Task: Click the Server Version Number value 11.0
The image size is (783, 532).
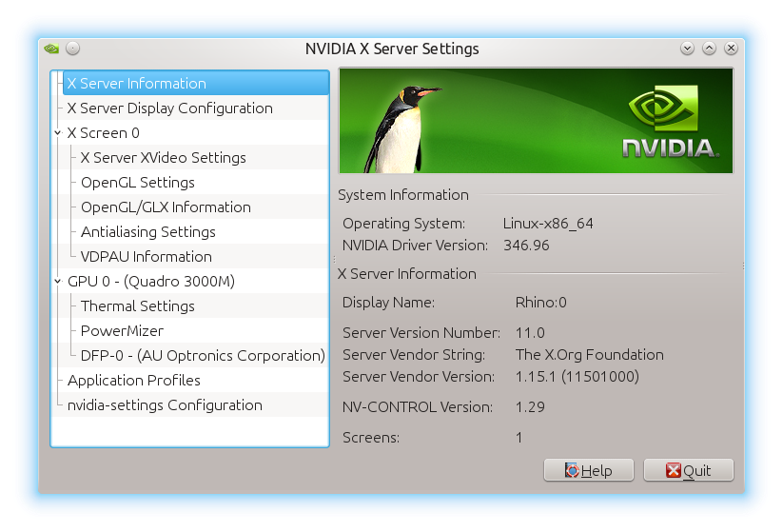Action: [530, 333]
